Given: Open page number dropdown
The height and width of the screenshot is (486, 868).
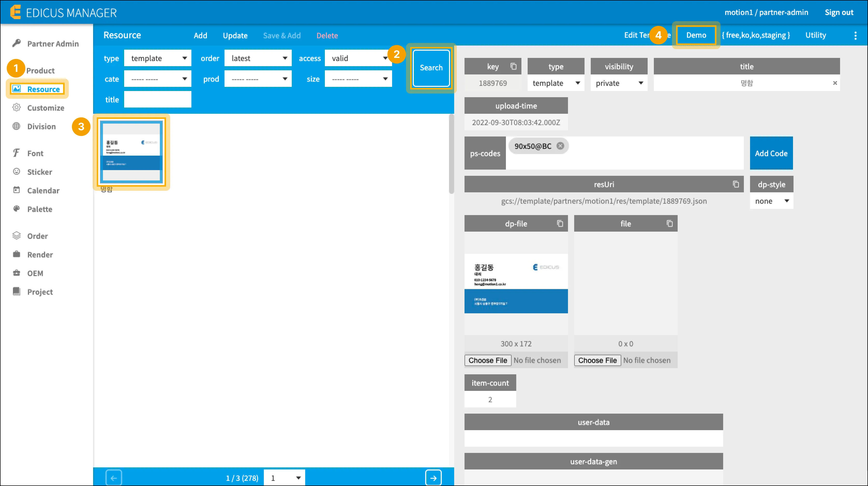Looking at the screenshot, I should (285, 477).
